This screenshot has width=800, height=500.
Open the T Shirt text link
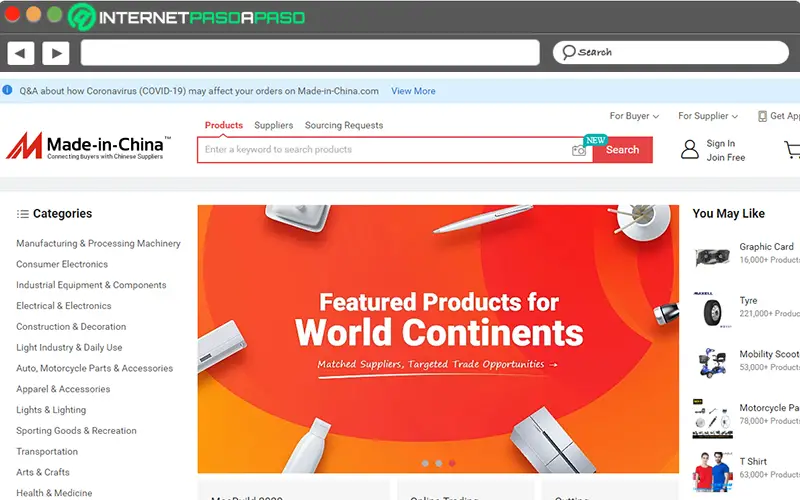(x=753, y=461)
